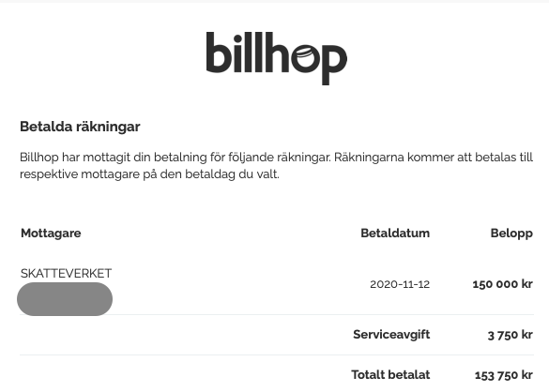This screenshot has height=392, width=549.
Task: Click the text line respektive mottagare
Action: 149,174
